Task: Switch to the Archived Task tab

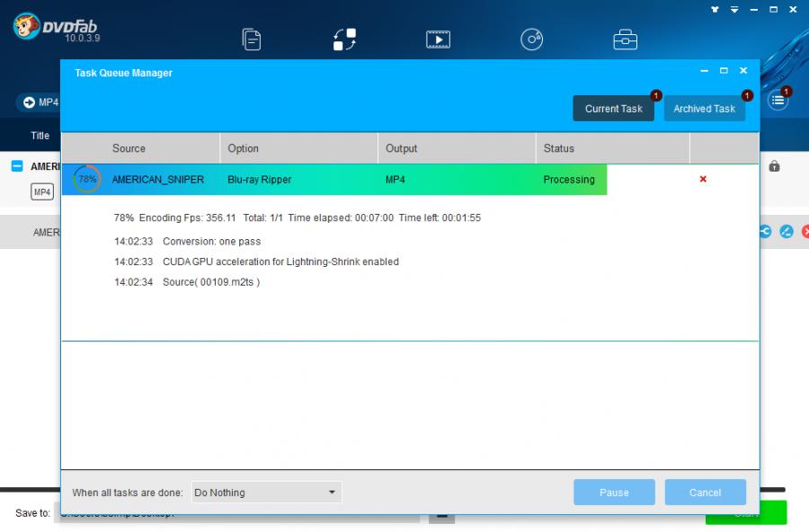Action: pyautogui.click(x=704, y=109)
